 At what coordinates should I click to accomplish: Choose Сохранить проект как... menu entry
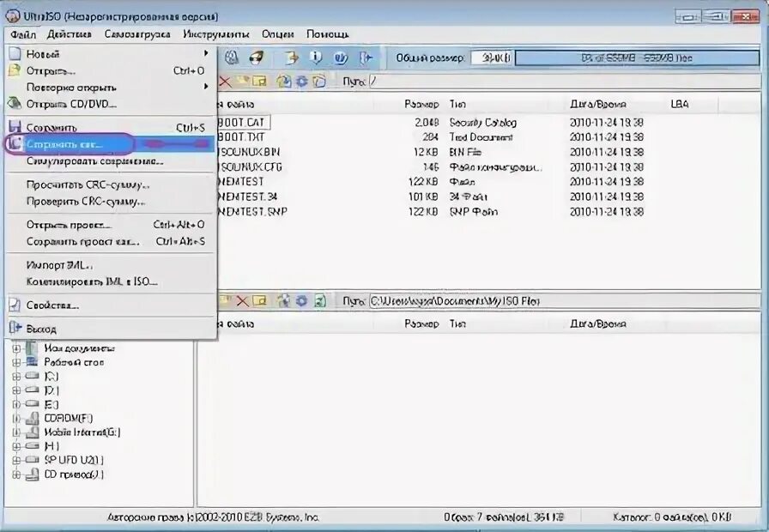[x=111, y=242]
